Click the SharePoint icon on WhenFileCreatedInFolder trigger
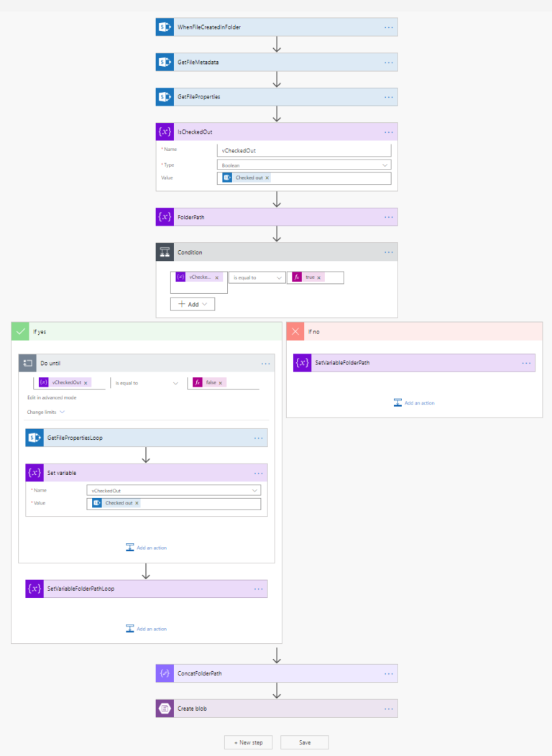 [165, 27]
